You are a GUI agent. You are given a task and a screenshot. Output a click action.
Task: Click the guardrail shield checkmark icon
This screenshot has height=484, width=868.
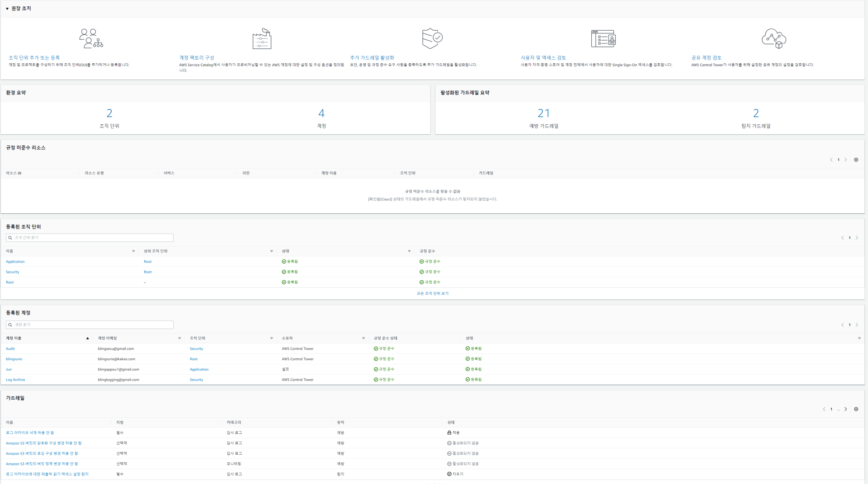432,38
